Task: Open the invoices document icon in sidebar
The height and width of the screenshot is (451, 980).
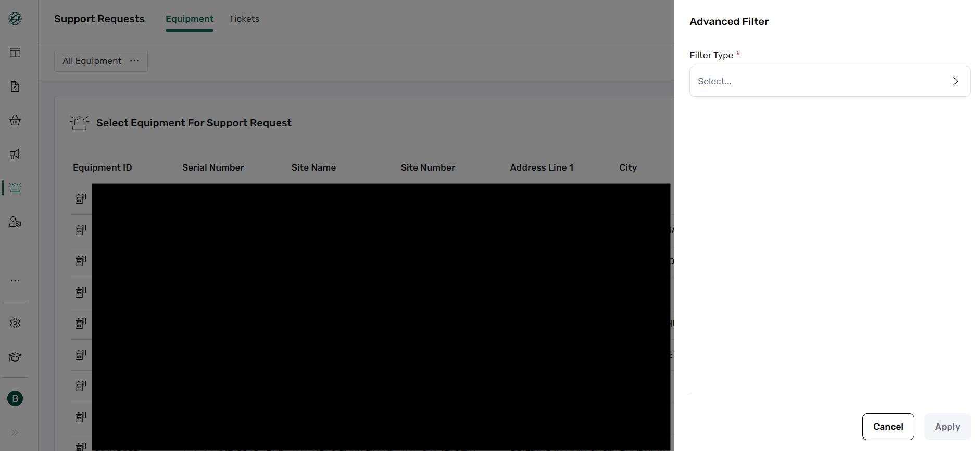Action: click(15, 86)
